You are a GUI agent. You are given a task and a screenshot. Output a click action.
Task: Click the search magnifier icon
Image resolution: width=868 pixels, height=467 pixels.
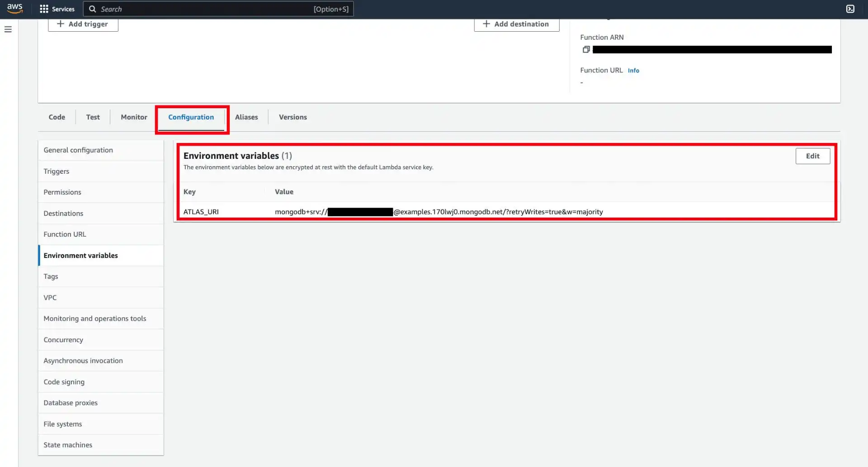(92, 9)
